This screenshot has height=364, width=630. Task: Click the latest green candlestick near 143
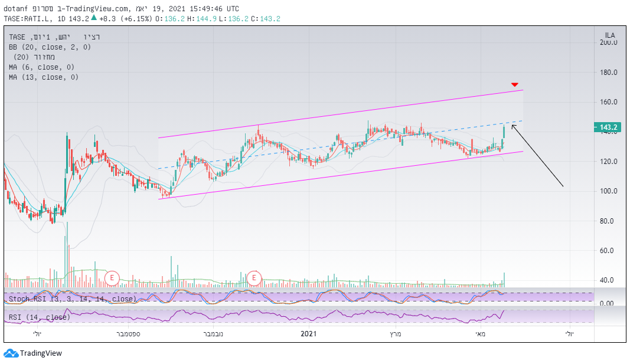click(x=504, y=132)
